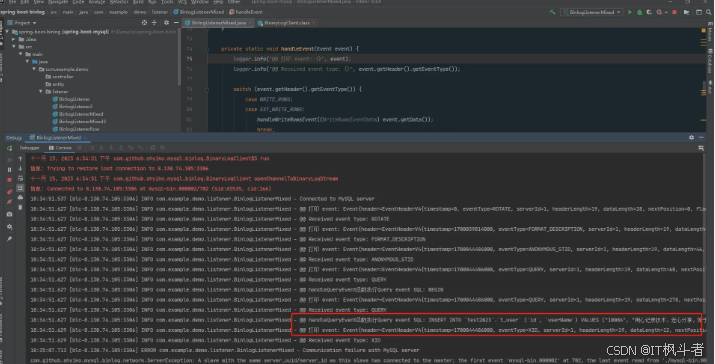Collapse the listener package
This screenshot has width=715, height=364.
41,91
